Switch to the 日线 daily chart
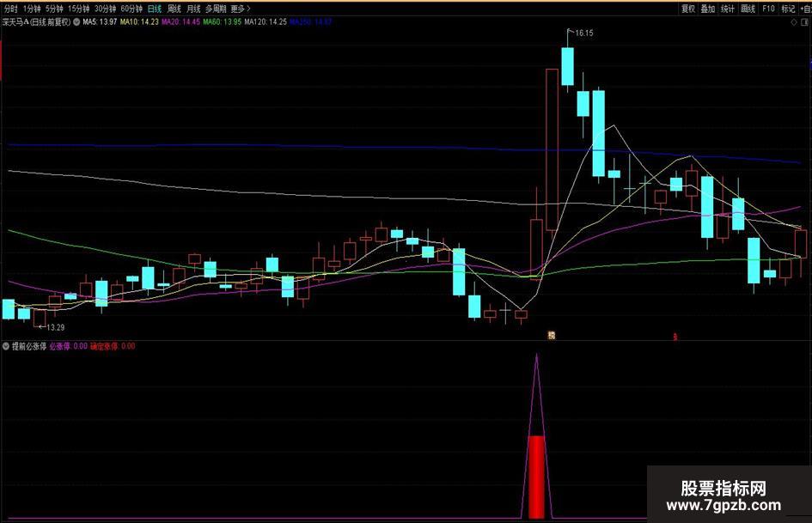 155,9
